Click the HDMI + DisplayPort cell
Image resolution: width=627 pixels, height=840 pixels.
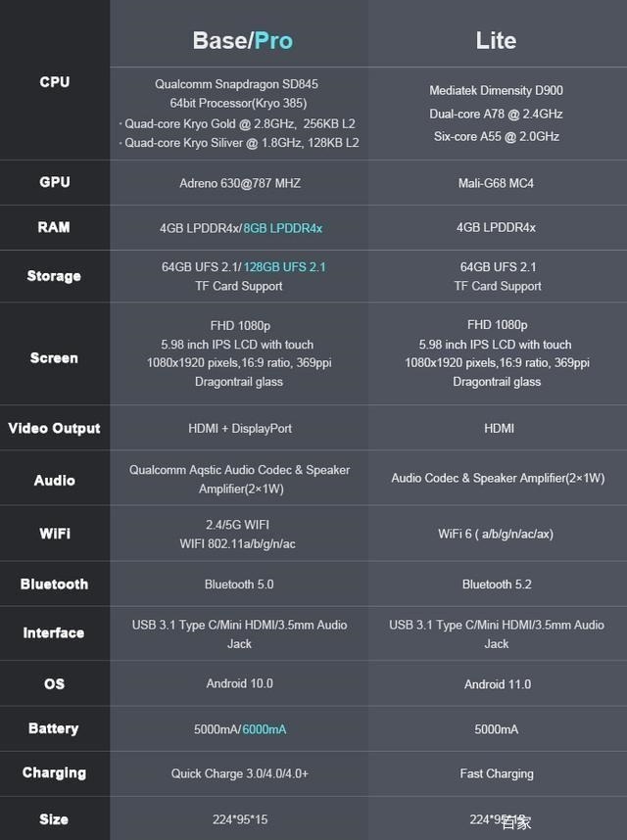click(x=240, y=428)
